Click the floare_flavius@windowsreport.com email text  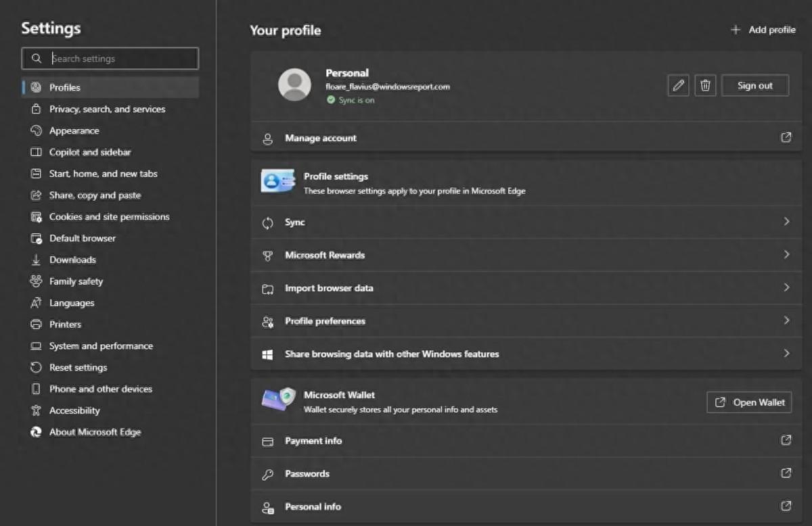[x=388, y=87]
